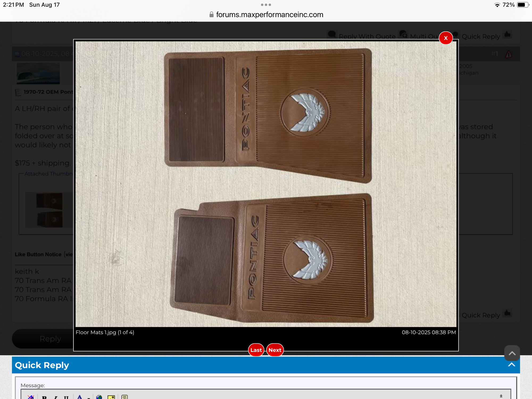Close the image lightbox with red X
The height and width of the screenshot is (399, 532).
[x=446, y=38]
